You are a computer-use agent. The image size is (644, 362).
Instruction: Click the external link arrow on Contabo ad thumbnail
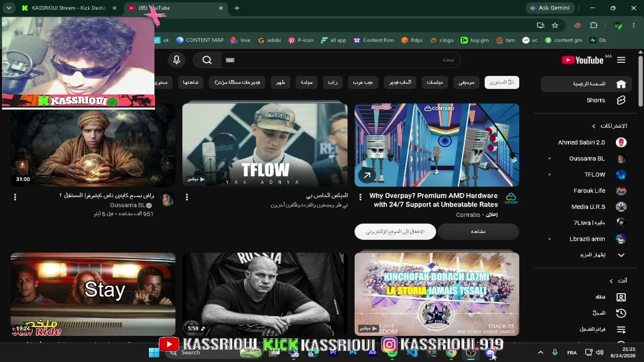[367, 175]
